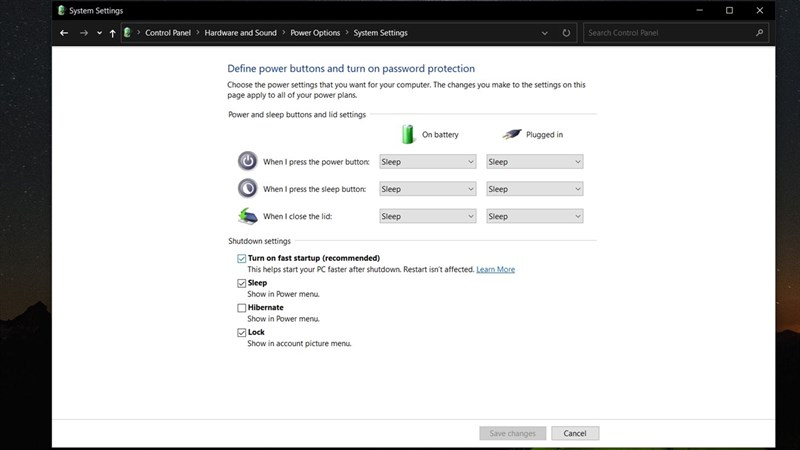Click the search magnifier icon

[x=759, y=33]
